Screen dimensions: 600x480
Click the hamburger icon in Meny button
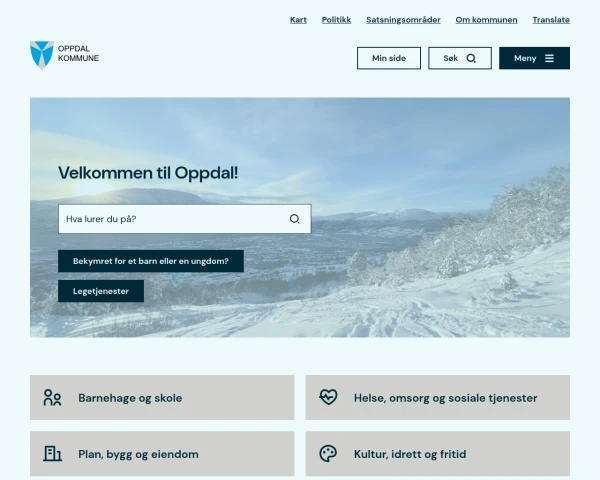549,58
